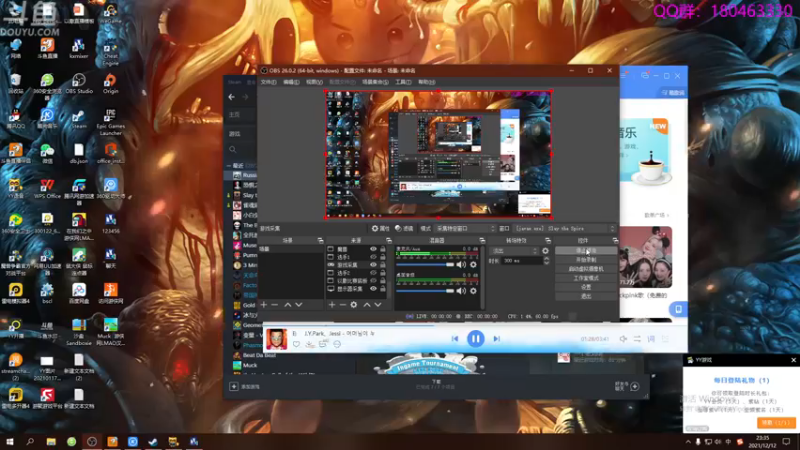Screen dimensions: 800x450
Task: Open the 模式 capture mode dropdown
Action: tap(465, 229)
